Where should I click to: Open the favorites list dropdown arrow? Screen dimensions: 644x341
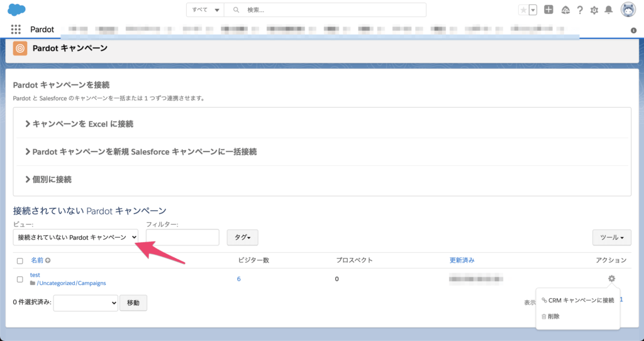pos(533,10)
